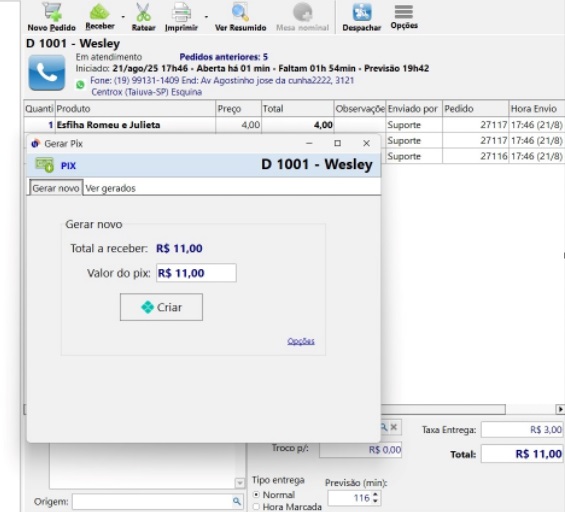Click the Imprimir printer icon
Viewport: 565px width, 512px height.
(x=181, y=12)
